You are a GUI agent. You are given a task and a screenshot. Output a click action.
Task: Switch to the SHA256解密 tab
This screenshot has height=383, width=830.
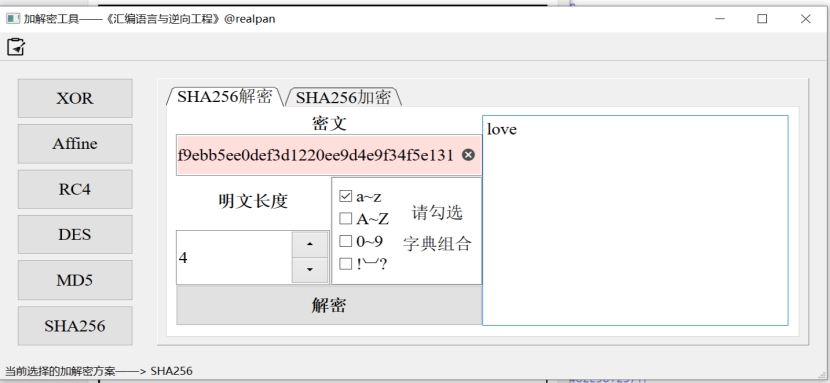coord(225,97)
